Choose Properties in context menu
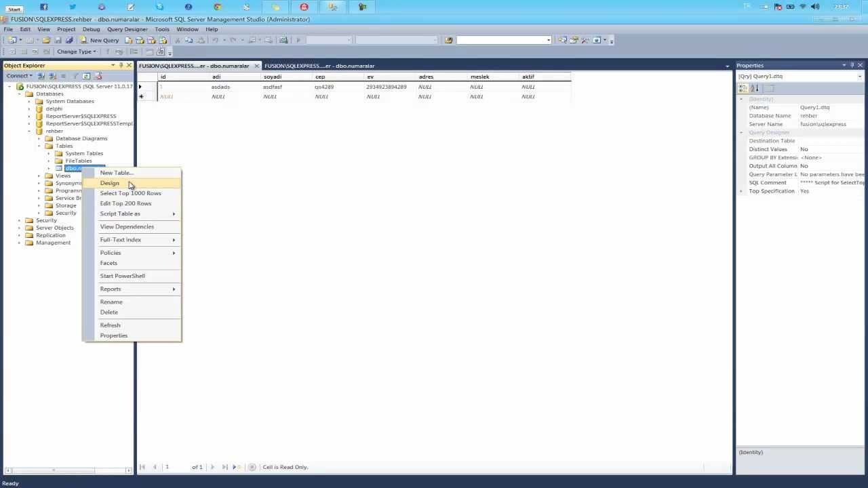Screen dimensions: 868x488 132,335
